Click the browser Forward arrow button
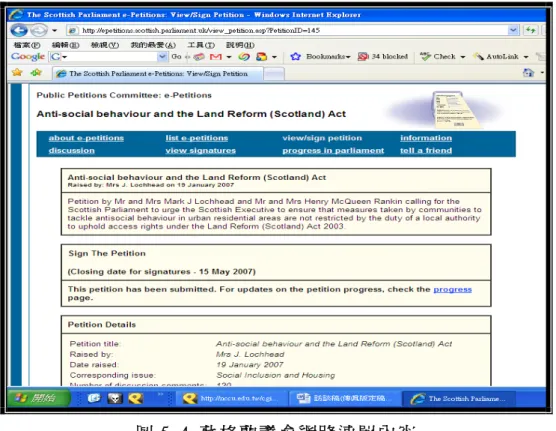 point(39,31)
